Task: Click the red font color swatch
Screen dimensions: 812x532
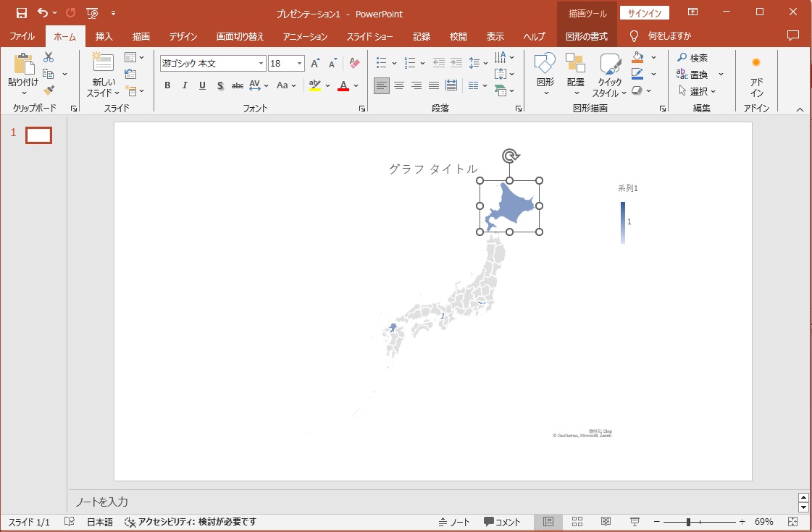Action: point(343,85)
